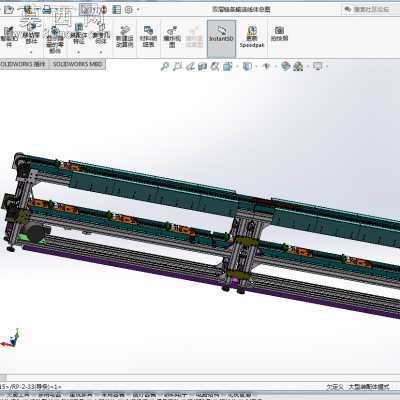Open the Exploded View tool

(x=172, y=37)
